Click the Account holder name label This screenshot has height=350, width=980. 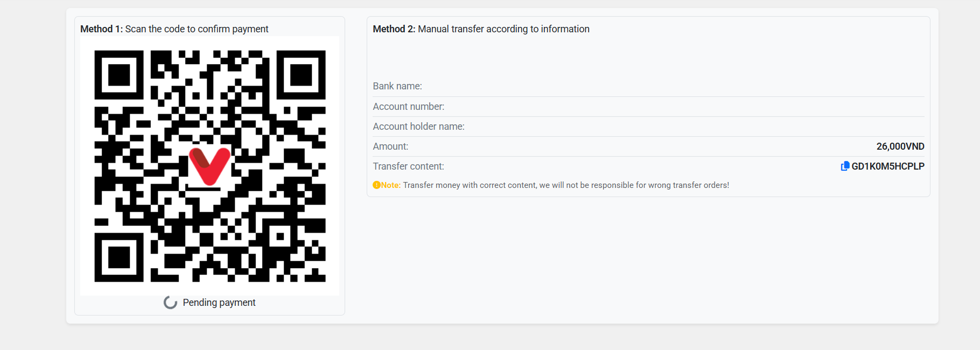[418, 127]
